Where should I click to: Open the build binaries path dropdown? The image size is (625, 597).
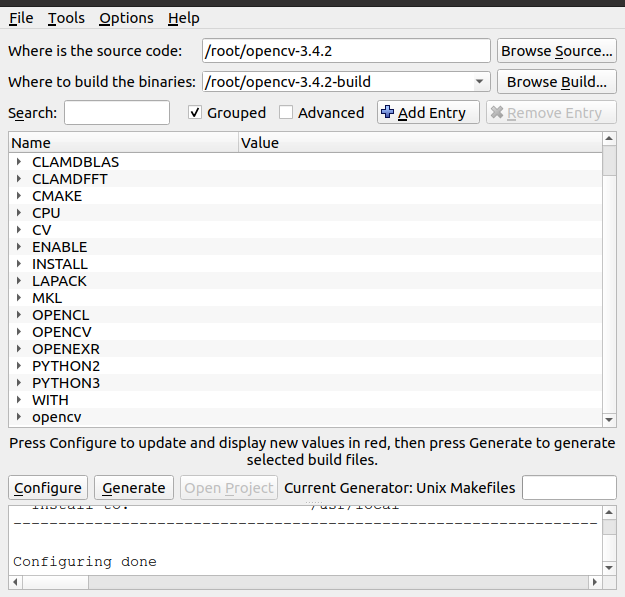pos(480,82)
